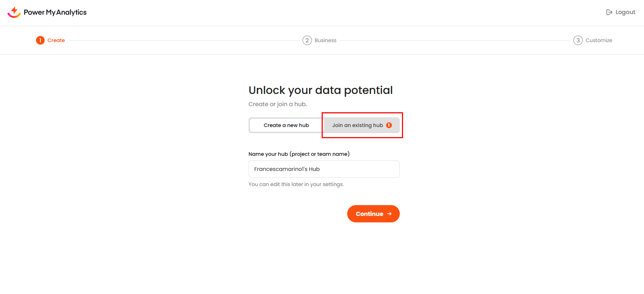644x294 pixels.
Task: Click the Name your hub field label
Action: click(x=299, y=154)
